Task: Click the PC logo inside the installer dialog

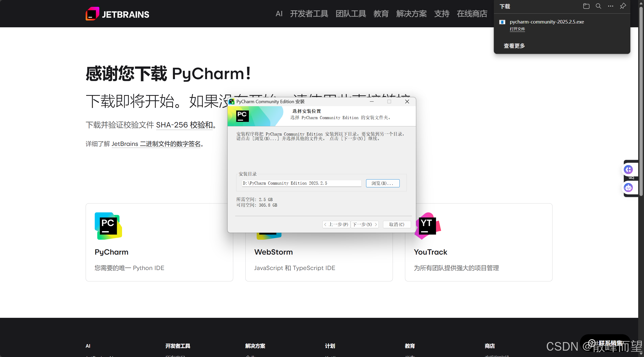Action: 242,116
